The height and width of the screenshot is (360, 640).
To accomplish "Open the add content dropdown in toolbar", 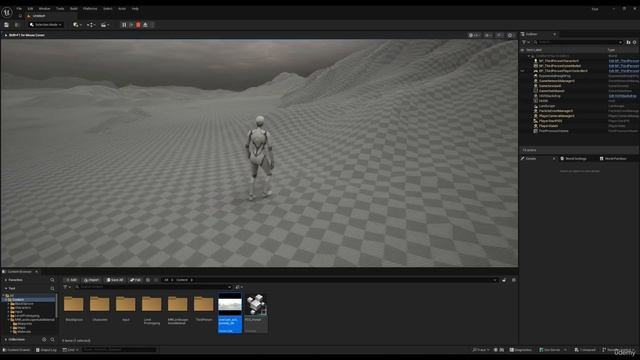I will coord(77,25).
